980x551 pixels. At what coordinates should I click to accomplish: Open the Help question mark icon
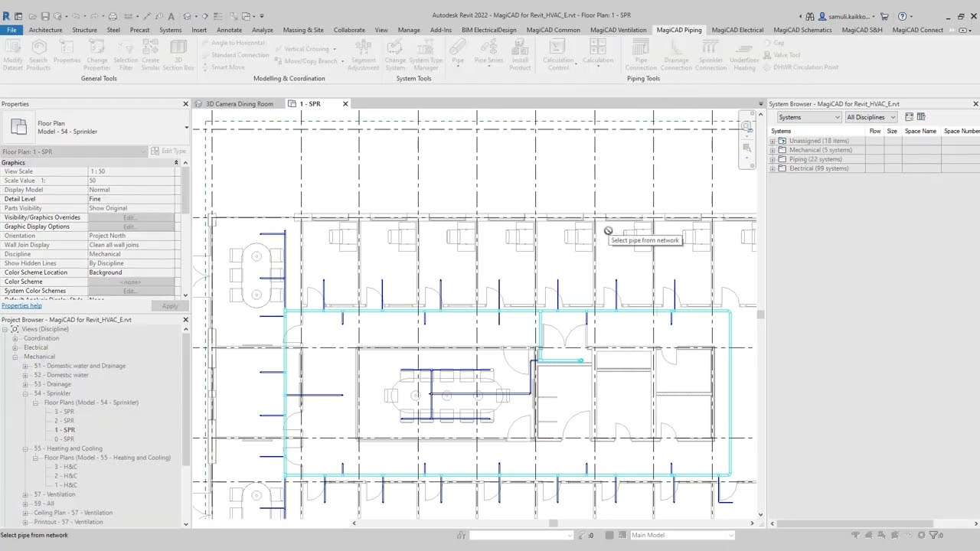pyautogui.click(x=903, y=16)
